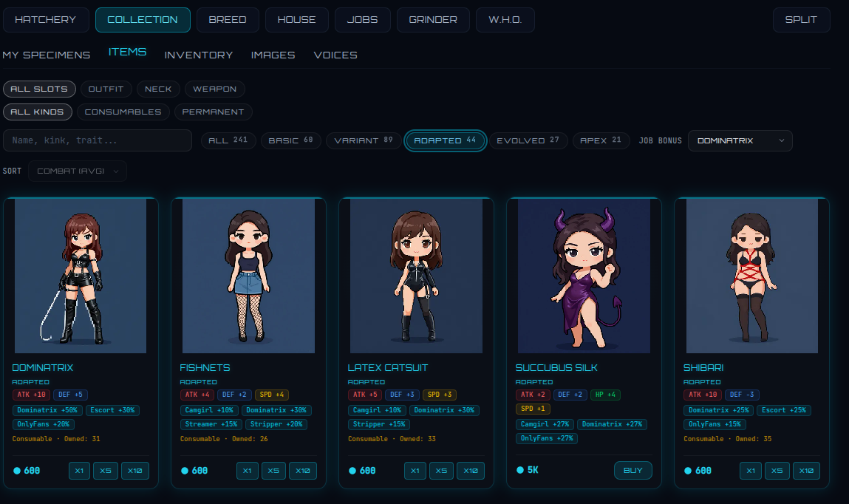The height and width of the screenshot is (504, 849).
Task: Buy X5 of Shibari item
Action: [777, 471]
